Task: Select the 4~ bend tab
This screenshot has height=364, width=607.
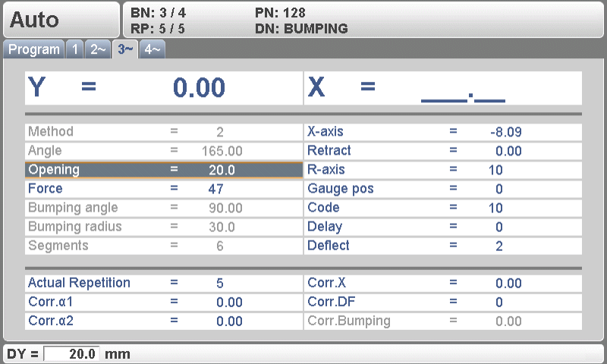Action: (152, 49)
